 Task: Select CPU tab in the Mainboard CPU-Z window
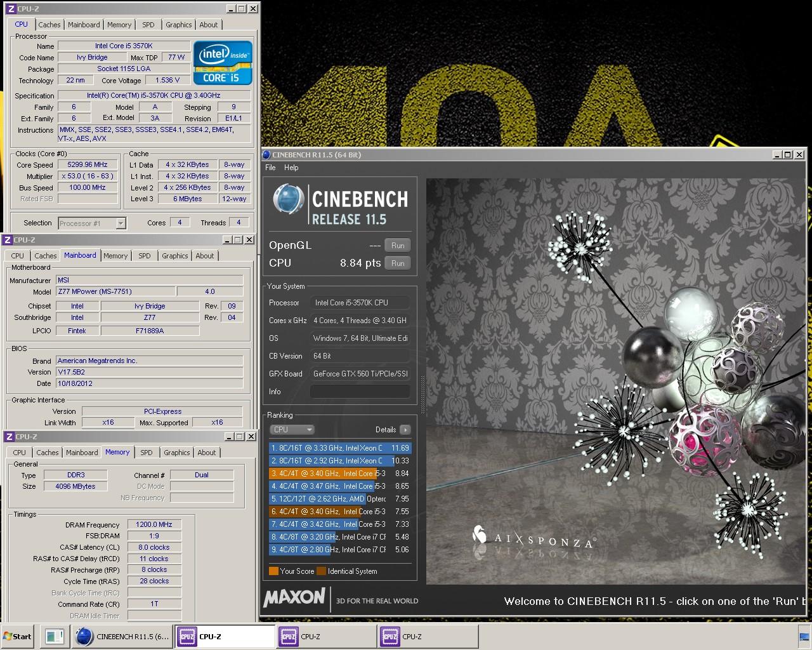[x=18, y=256]
